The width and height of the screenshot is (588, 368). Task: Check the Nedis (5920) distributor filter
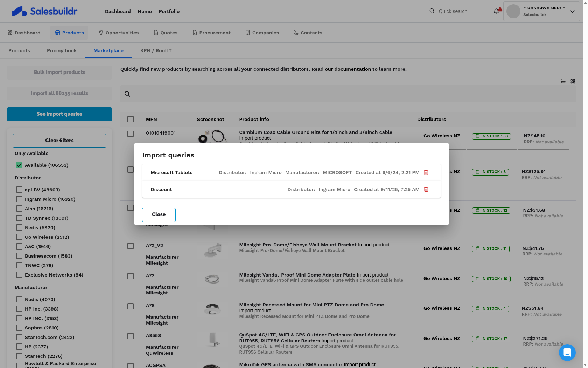pyautogui.click(x=19, y=227)
